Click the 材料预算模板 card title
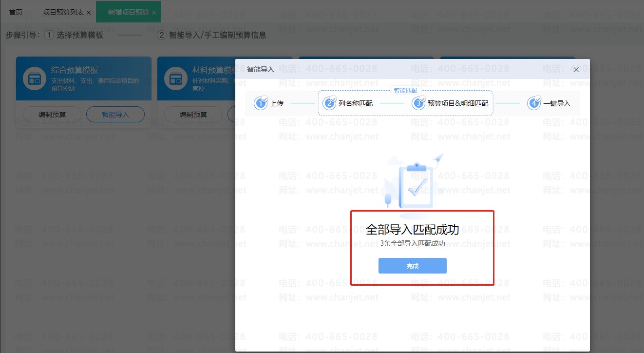The height and width of the screenshot is (353, 644). tap(214, 70)
